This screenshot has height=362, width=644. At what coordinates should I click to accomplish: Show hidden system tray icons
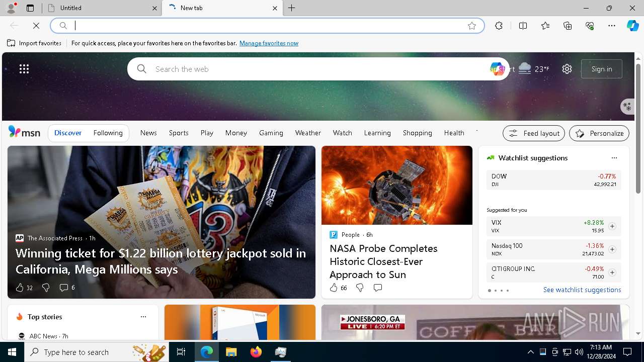click(530, 352)
